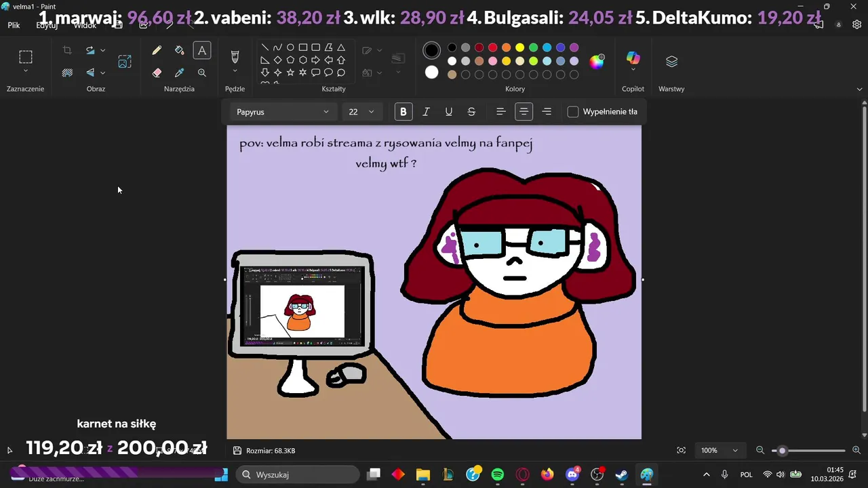This screenshot has width=868, height=488.
Task: Choose the straight line shape
Action: 264,47
